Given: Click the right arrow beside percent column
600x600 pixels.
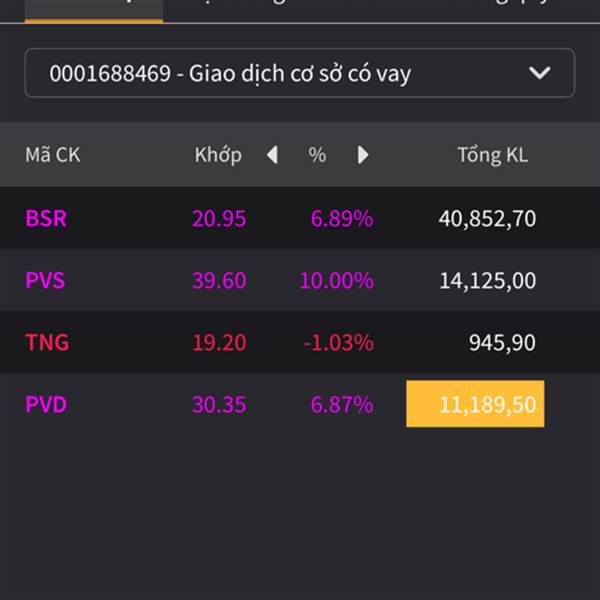Looking at the screenshot, I should (x=363, y=155).
